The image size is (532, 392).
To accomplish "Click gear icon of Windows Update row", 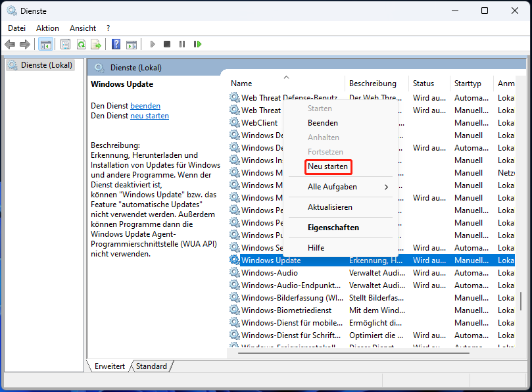I will (x=235, y=260).
